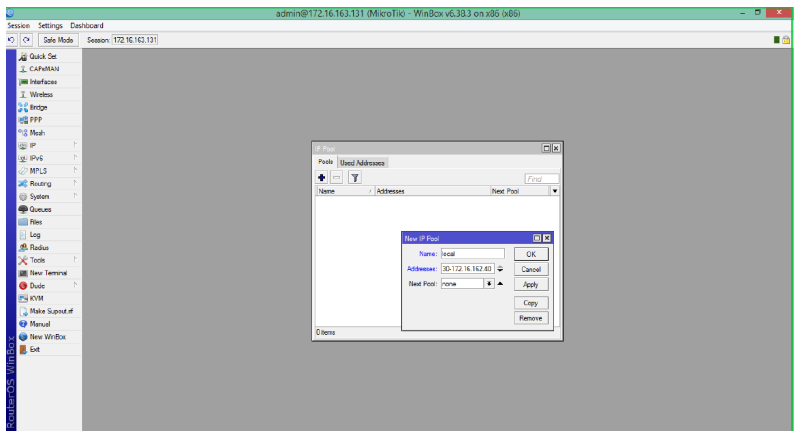Switch to the Pools tab
800x437 pixels.
pyautogui.click(x=326, y=162)
